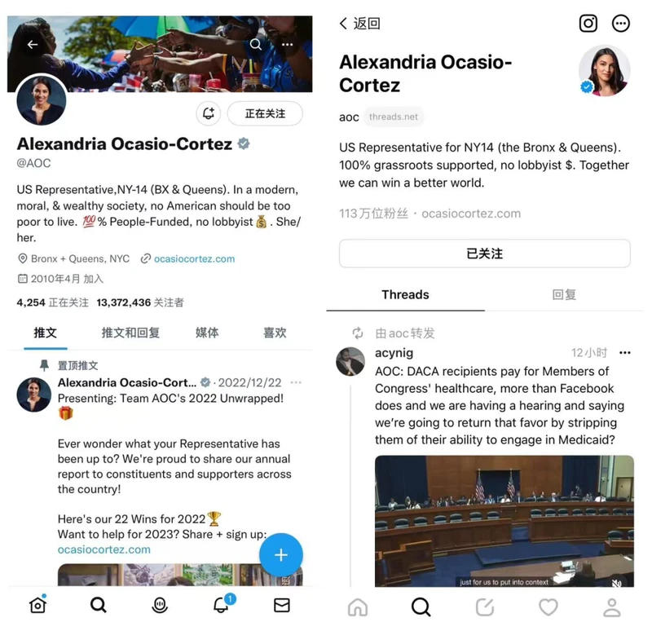652x644 pixels.
Task: Open three-dot menu on Twitter banner
Action: coord(288,45)
